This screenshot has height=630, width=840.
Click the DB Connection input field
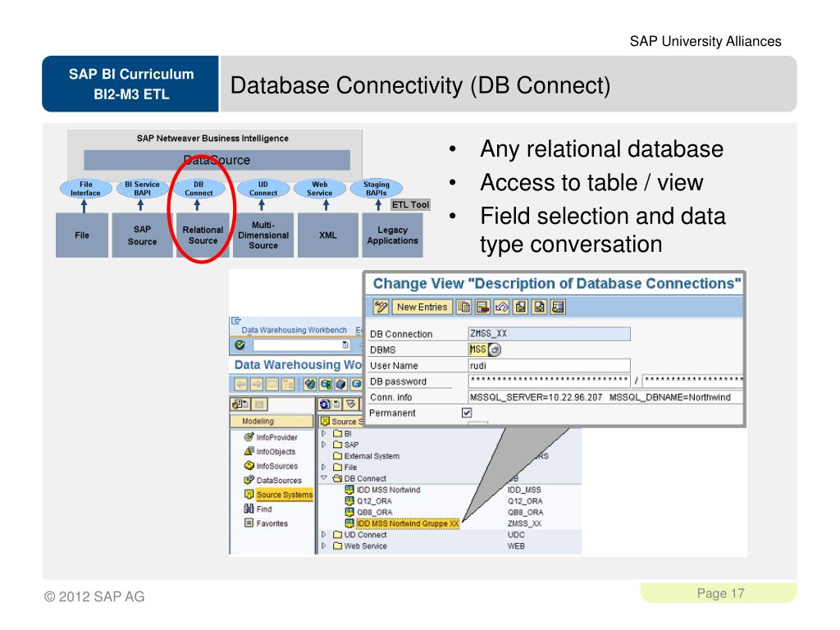(x=549, y=334)
